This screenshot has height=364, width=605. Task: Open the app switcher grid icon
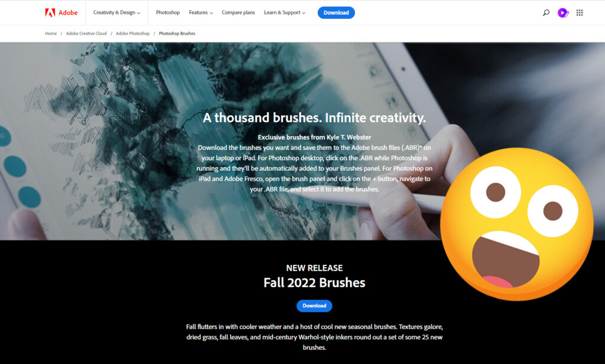pyautogui.click(x=580, y=13)
